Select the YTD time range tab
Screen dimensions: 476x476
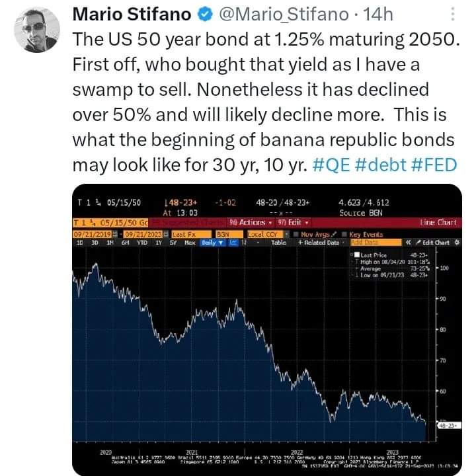[x=141, y=243]
